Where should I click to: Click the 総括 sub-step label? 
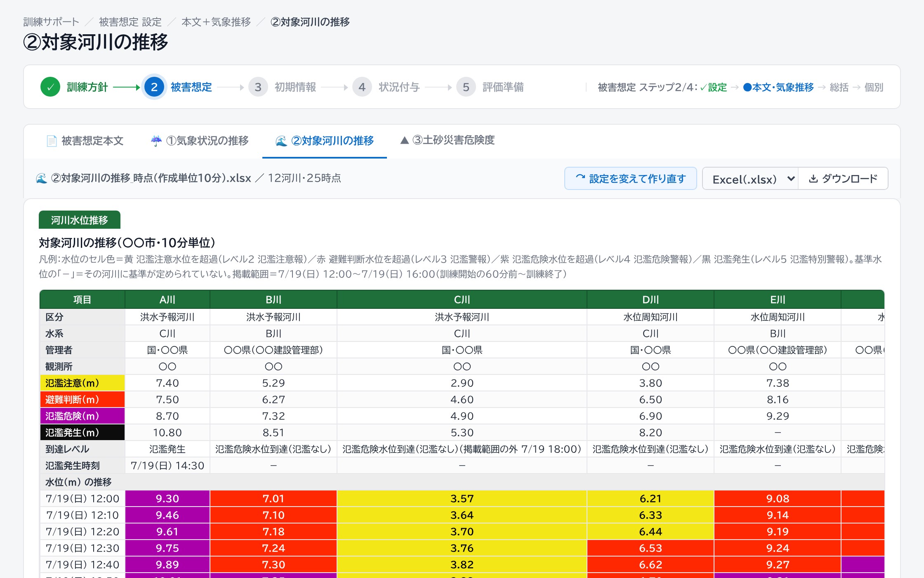[839, 88]
